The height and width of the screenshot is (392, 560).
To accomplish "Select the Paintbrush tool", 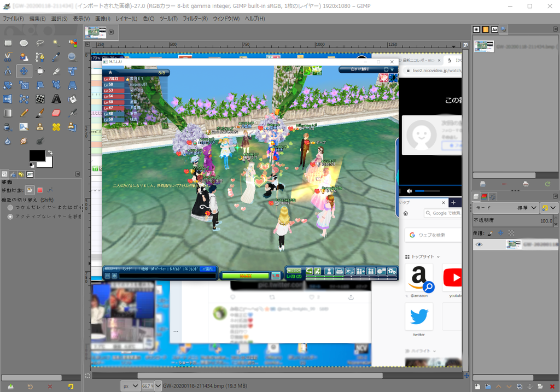I will (40, 113).
